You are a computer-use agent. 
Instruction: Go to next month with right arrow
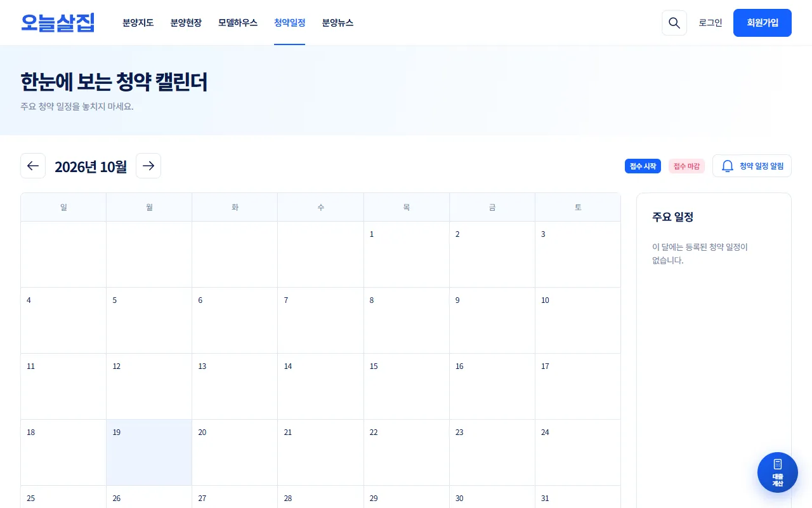pyautogui.click(x=148, y=166)
